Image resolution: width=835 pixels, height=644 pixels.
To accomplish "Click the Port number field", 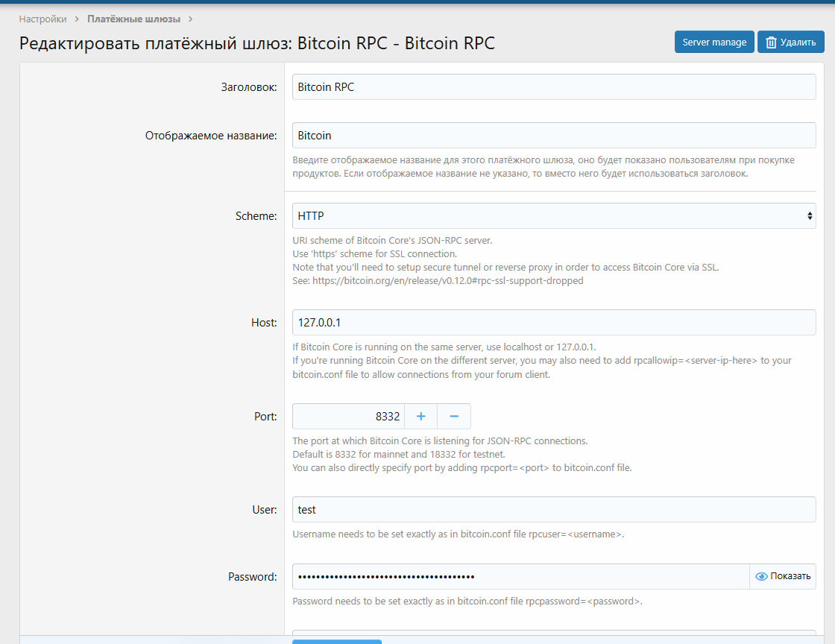I will click(348, 416).
